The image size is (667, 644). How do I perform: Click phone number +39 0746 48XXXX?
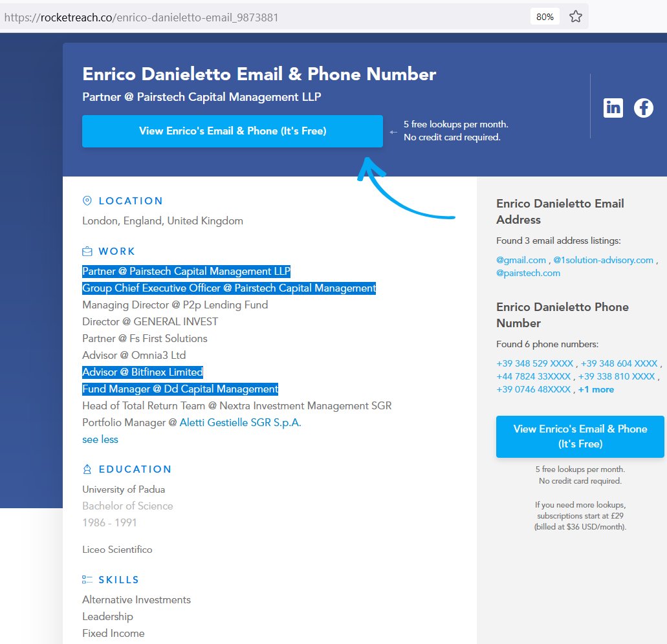point(534,390)
